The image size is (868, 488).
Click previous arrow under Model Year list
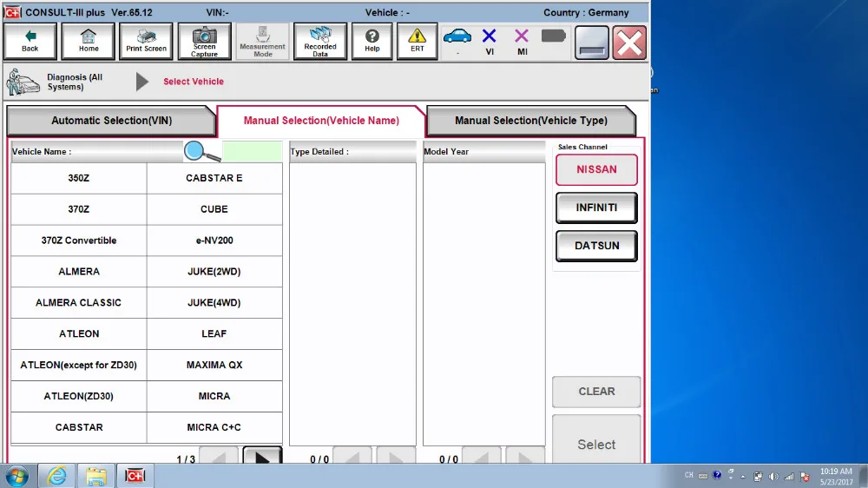coord(482,455)
